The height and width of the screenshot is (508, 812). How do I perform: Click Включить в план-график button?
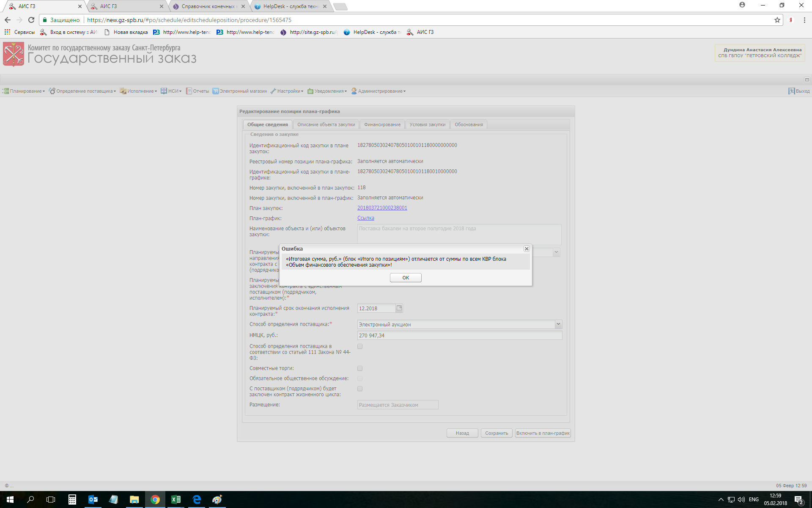pos(543,433)
